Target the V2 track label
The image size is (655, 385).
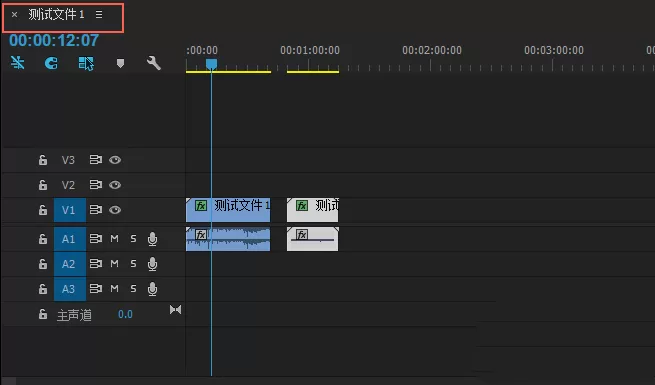(x=68, y=185)
